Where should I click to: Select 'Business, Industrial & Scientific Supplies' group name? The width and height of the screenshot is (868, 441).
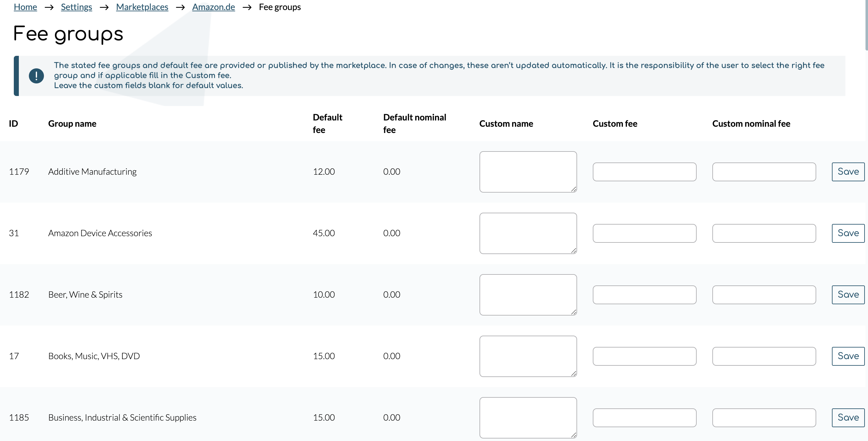coord(122,418)
